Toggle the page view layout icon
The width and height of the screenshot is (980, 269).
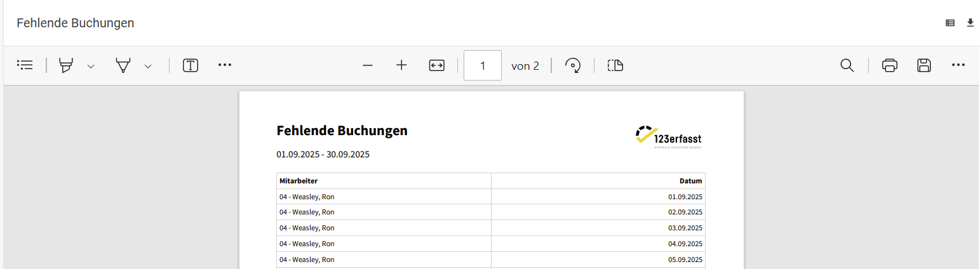(x=615, y=65)
